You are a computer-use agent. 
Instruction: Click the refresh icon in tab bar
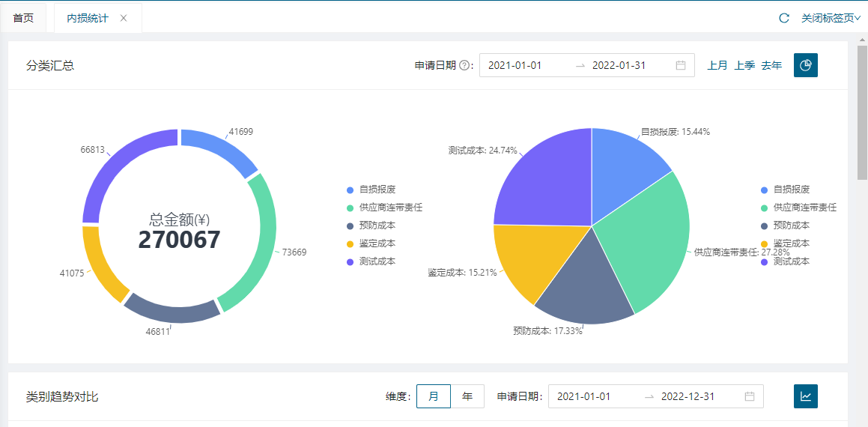784,18
